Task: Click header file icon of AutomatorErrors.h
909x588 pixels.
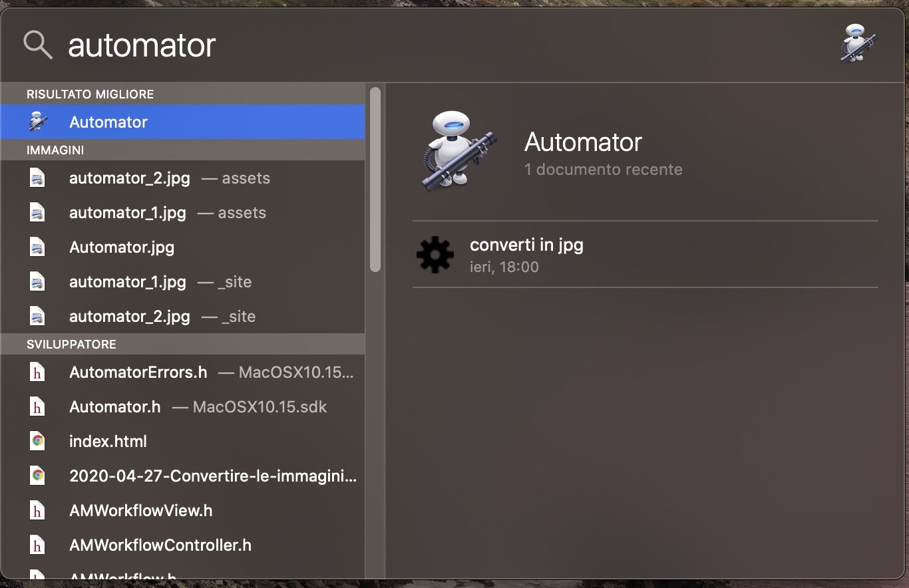Action: coord(37,372)
